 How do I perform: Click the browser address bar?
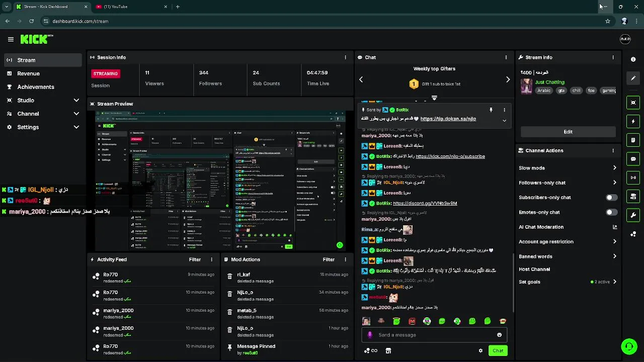(322, 21)
